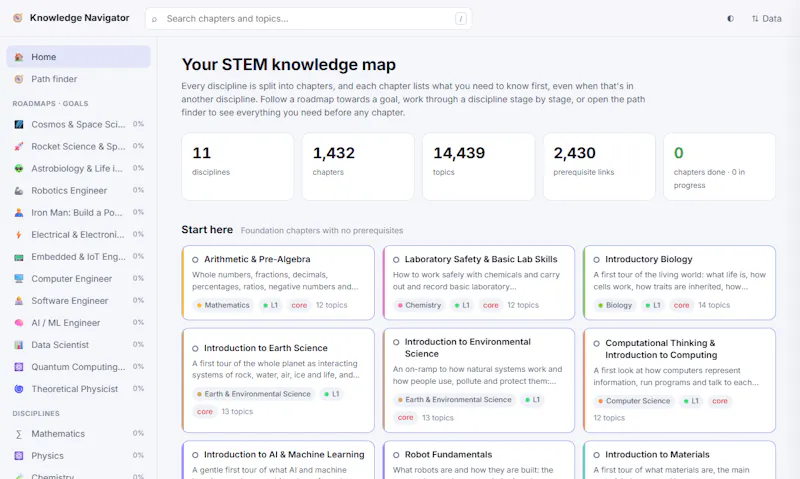Screen dimensions: 800x479
Task: Focus the search chapters and topics field
Action: [309, 18]
